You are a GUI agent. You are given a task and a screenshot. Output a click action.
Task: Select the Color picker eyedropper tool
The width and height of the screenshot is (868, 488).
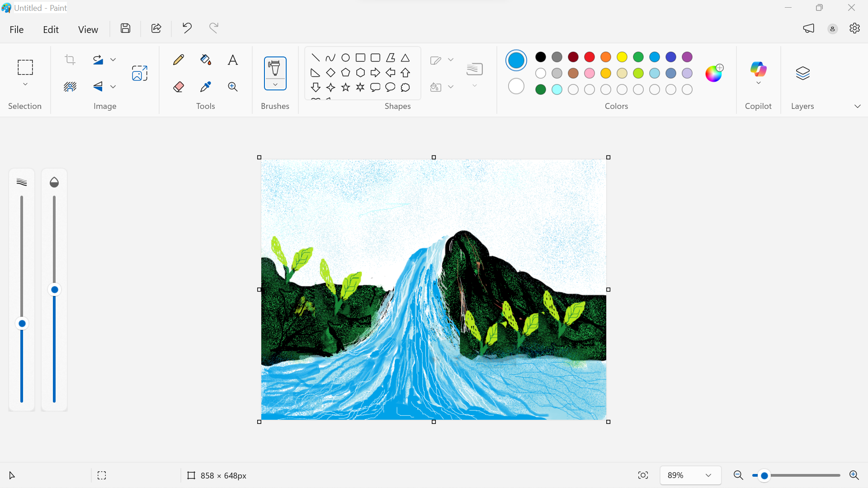(x=206, y=87)
